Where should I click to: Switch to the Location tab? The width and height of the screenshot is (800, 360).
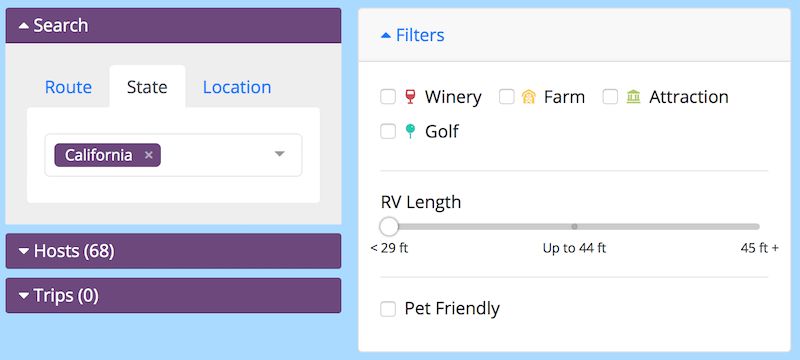point(237,87)
